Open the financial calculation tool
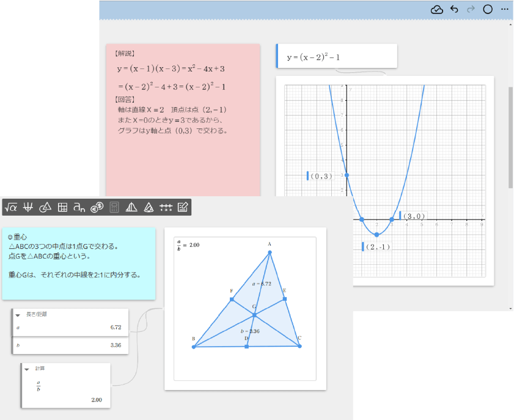 pos(97,207)
